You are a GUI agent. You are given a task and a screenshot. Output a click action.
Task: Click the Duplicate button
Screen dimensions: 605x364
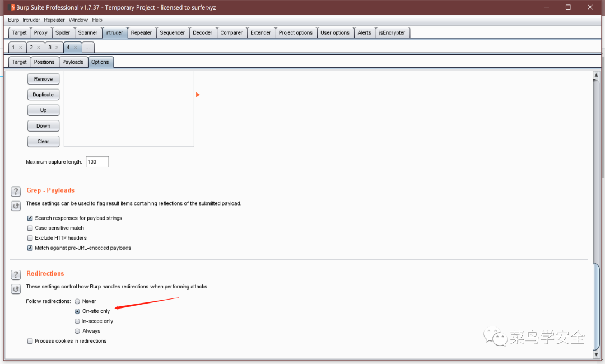click(x=43, y=95)
